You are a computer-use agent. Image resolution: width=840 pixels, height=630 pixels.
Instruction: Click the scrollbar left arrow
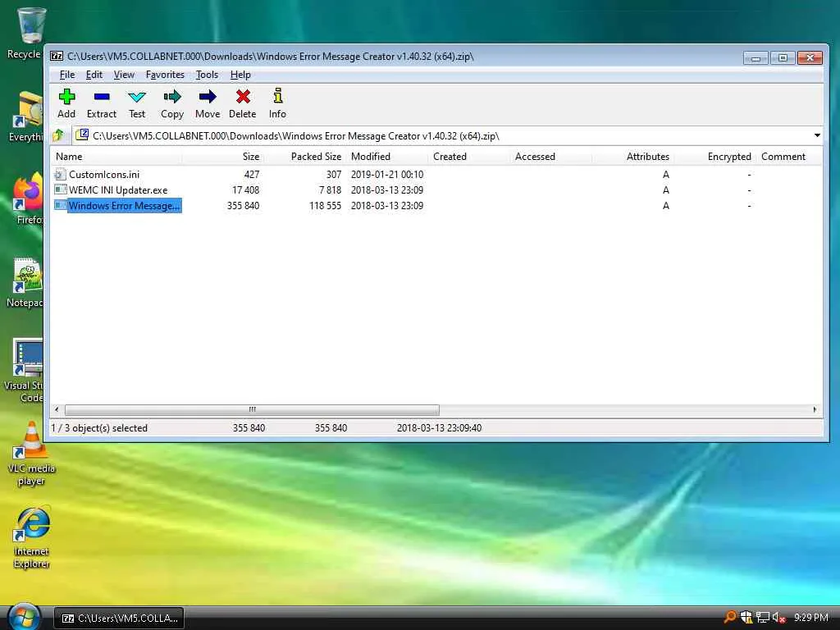pyautogui.click(x=57, y=410)
